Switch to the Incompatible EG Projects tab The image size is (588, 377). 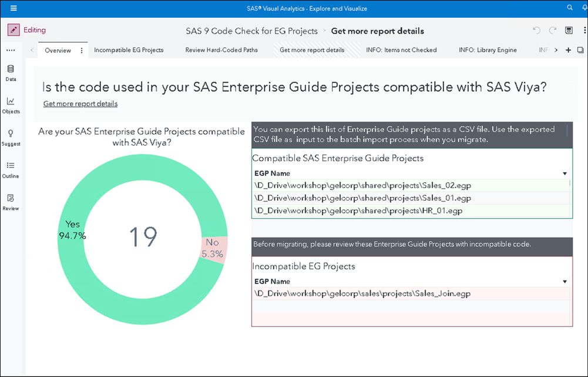[x=129, y=50]
